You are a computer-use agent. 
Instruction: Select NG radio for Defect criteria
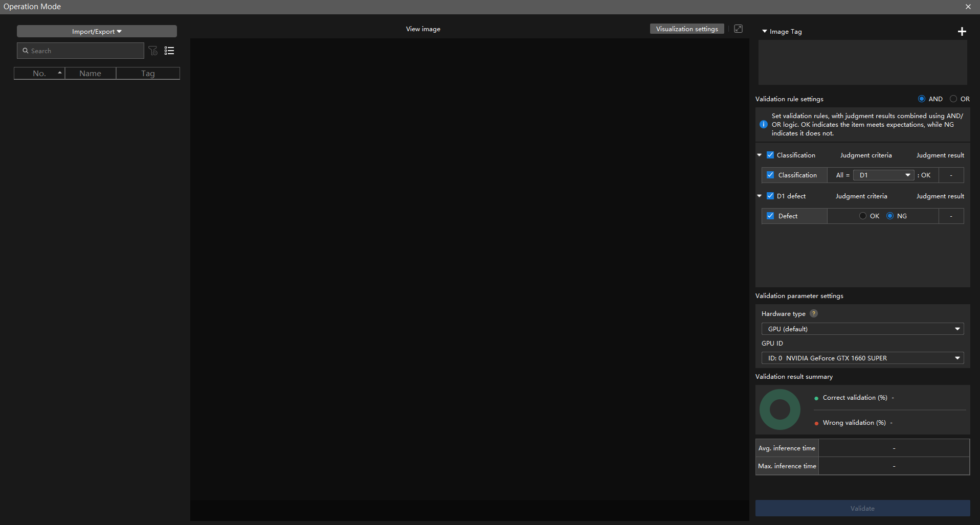[890, 216]
